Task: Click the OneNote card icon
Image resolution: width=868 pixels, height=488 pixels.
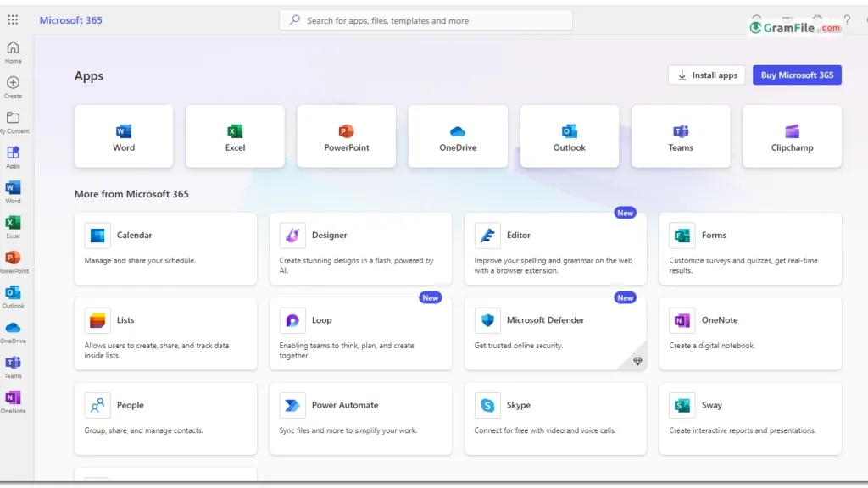Action: (x=682, y=320)
